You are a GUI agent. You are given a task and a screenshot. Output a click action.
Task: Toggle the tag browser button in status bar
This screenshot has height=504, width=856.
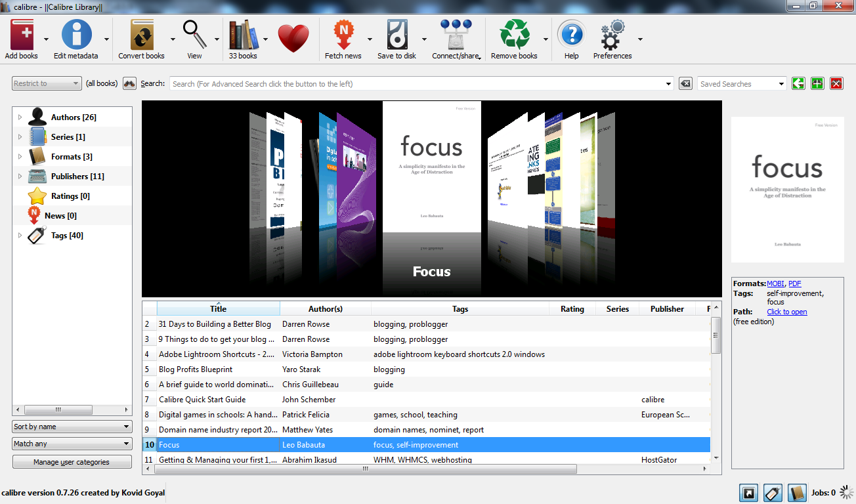tap(773, 493)
